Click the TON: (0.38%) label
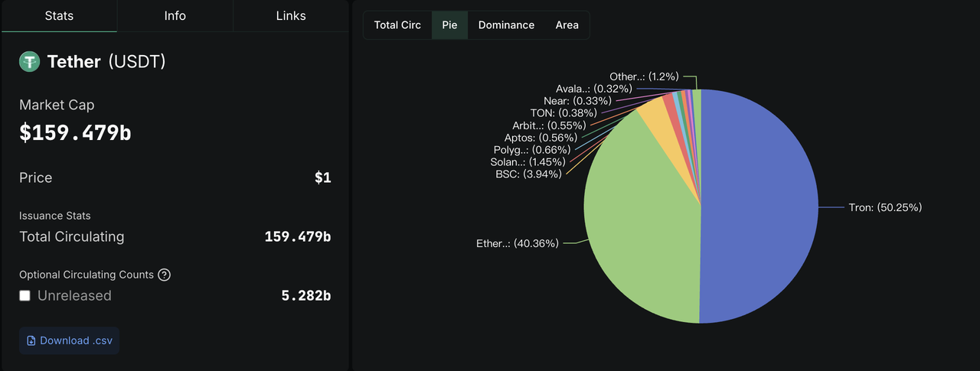 click(x=563, y=112)
